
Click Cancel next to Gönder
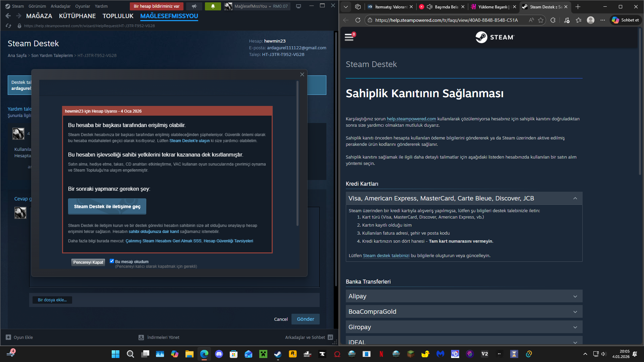click(281, 319)
